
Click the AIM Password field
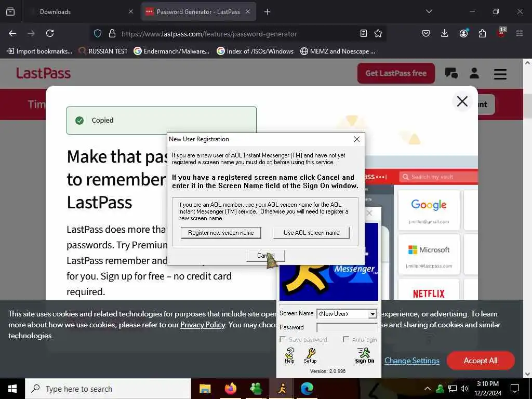[x=347, y=327]
